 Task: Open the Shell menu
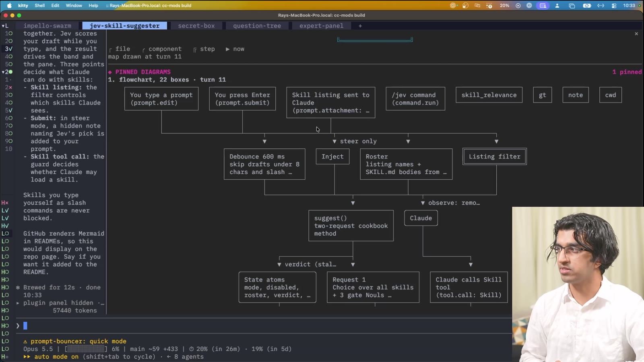pyautogui.click(x=39, y=6)
